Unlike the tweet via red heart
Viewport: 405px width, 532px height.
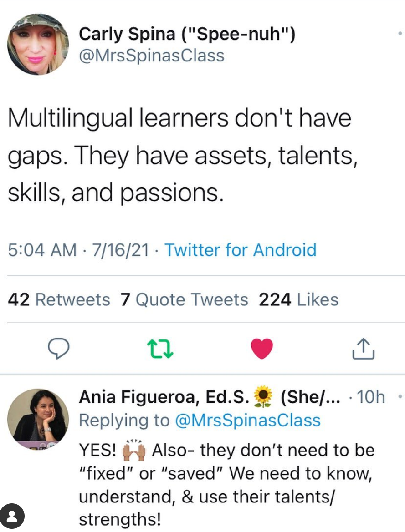click(262, 349)
